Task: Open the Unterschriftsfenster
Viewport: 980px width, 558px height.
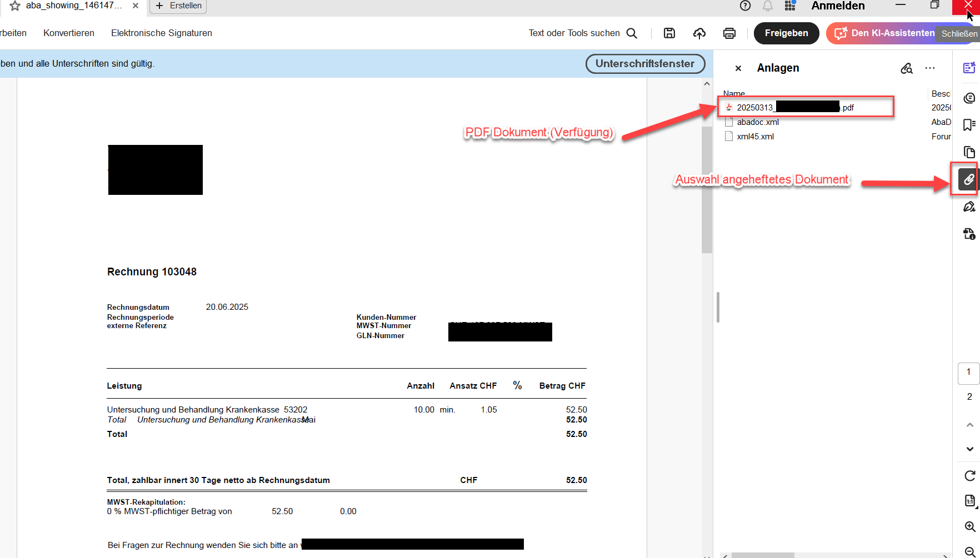Action: (645, 63)
